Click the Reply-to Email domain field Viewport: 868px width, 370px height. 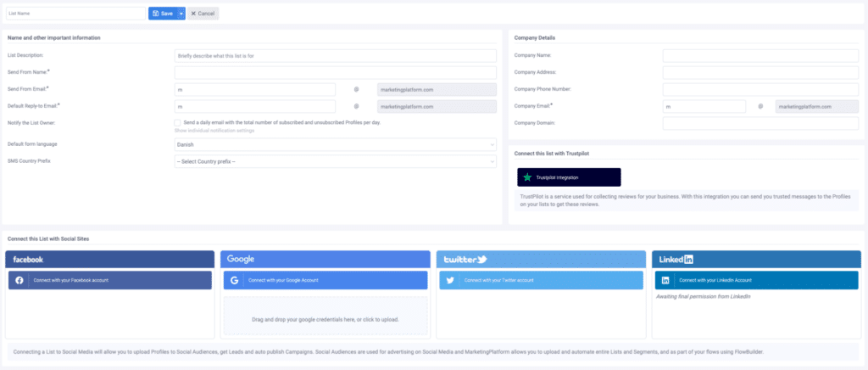437,106
